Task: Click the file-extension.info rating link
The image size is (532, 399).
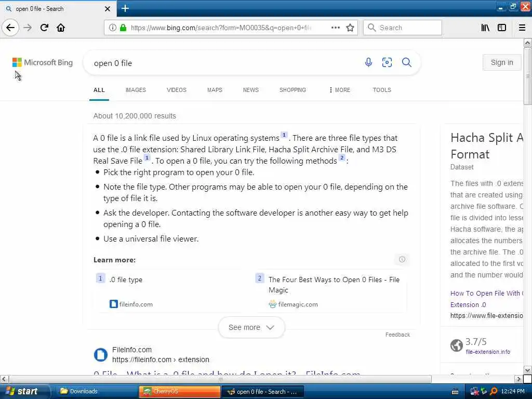Action: click(x=487, y=352)
